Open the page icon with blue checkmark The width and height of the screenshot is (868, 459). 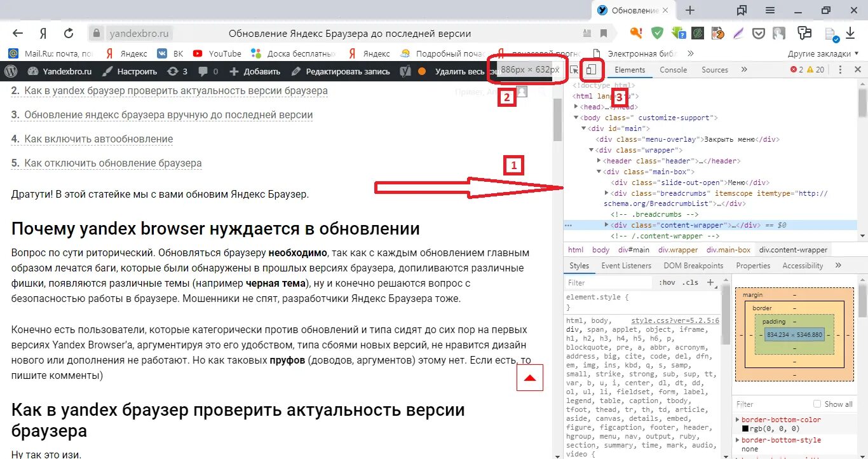(832, 34)
